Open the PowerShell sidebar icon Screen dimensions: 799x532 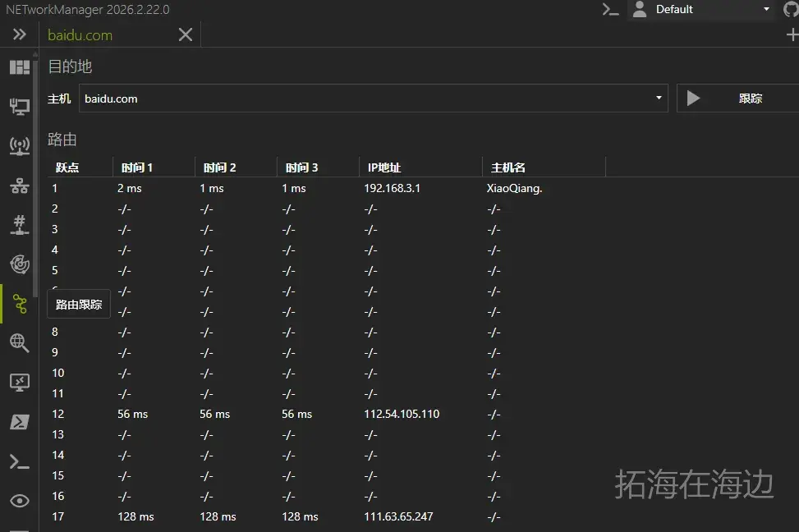20,422
